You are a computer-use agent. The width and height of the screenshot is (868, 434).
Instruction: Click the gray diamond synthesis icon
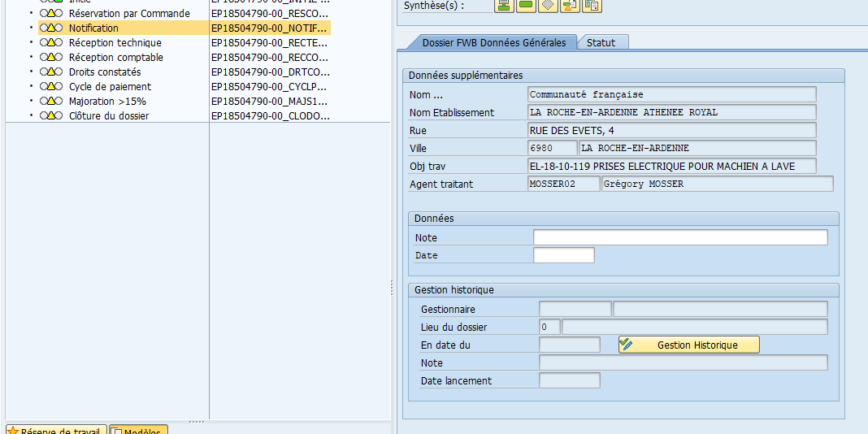(x=548, y=5)
